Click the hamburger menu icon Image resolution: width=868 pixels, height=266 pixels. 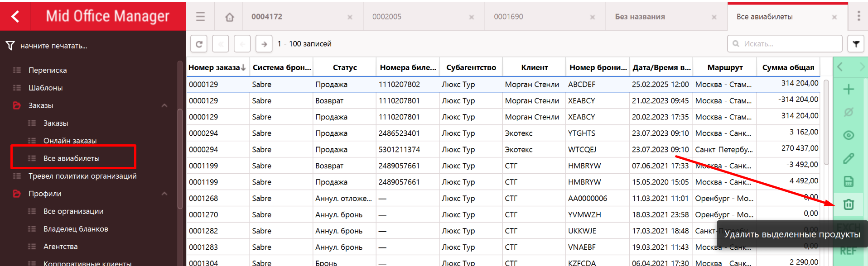(x=200, y=17)
